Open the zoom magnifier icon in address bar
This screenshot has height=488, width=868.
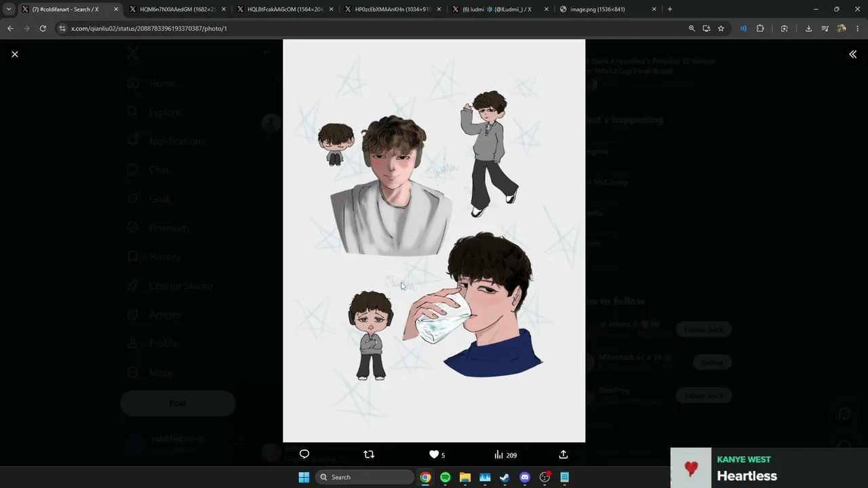[692, 28]
